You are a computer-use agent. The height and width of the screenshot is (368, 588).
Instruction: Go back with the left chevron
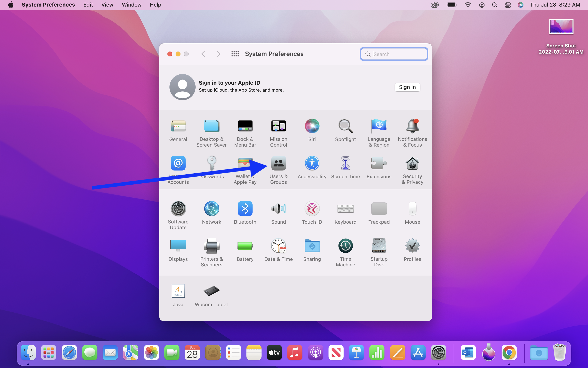coord(203,54)
